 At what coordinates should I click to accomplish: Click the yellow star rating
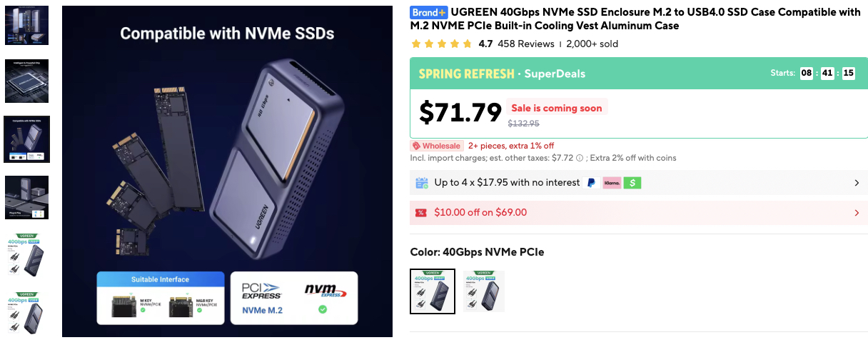pyautogui.click(x=441, y=44)
